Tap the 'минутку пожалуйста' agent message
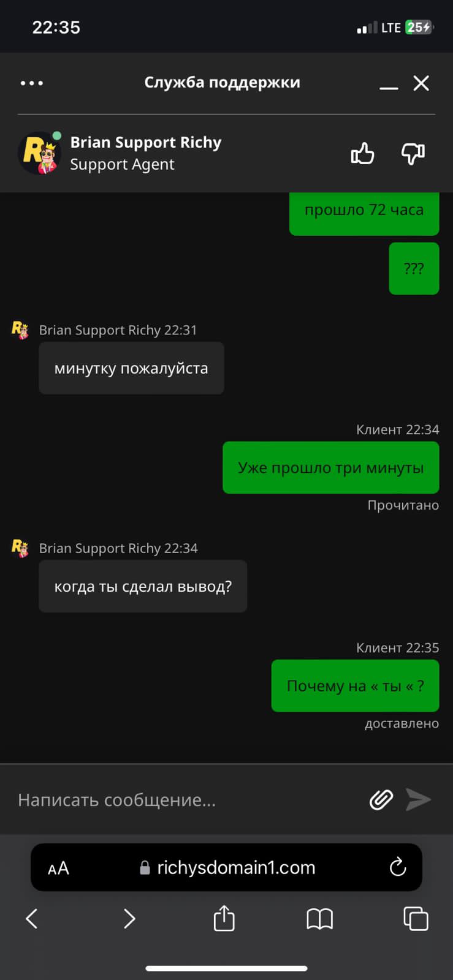This screenshot has height=980, width=453. click(131, 368)
